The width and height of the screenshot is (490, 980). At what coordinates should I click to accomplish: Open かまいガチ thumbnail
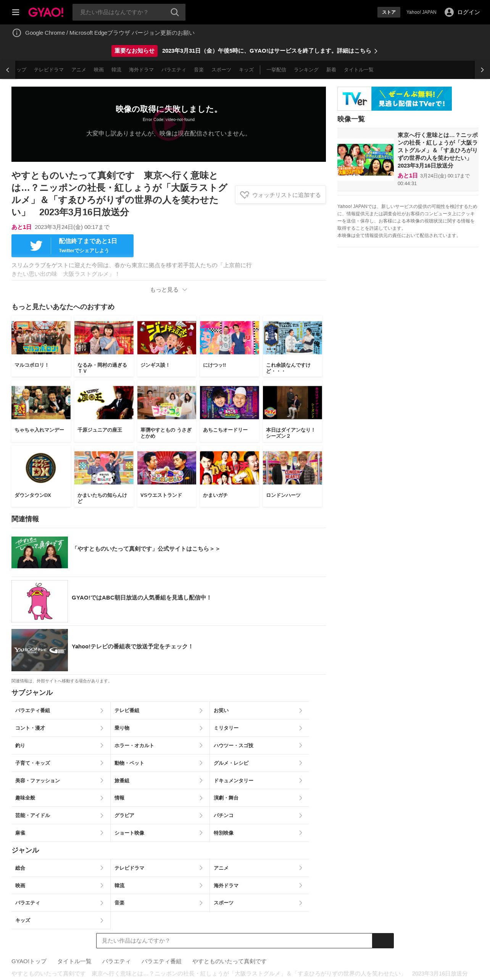click(x=229, y=468)
